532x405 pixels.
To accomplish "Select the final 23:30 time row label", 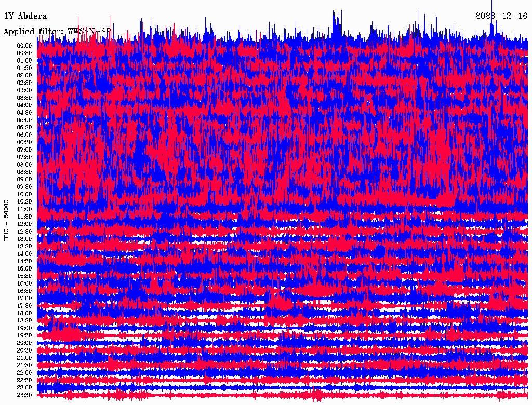I will pos(24,395).
